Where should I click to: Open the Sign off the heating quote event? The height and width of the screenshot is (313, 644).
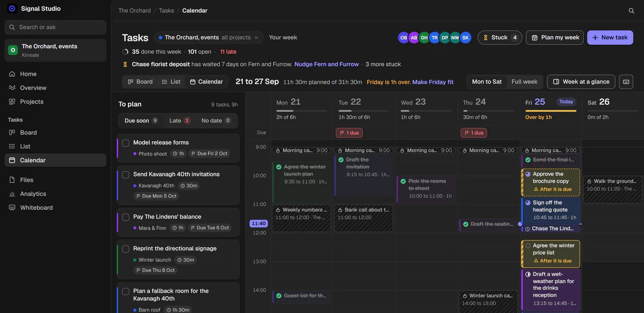[x=551, y=210]
